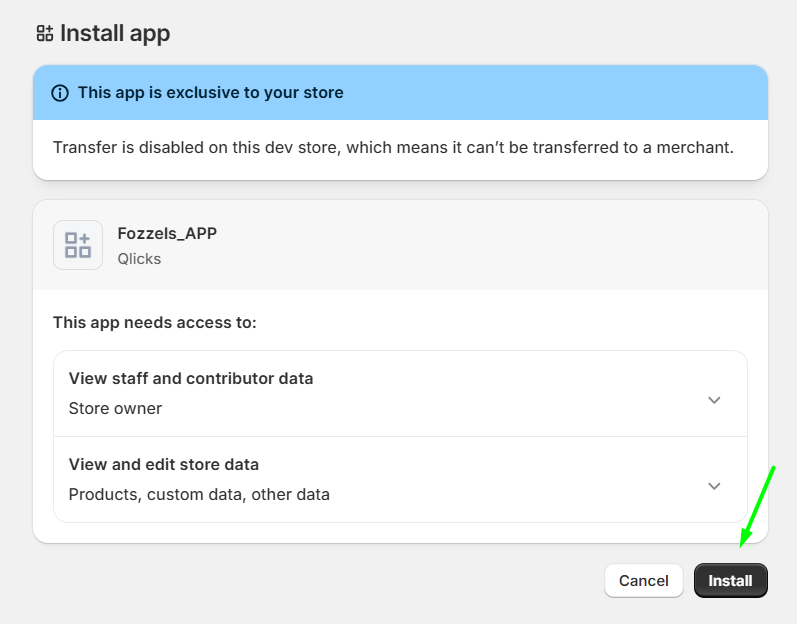Click the 'Store owner' text
797x624 pixels.
115,409
